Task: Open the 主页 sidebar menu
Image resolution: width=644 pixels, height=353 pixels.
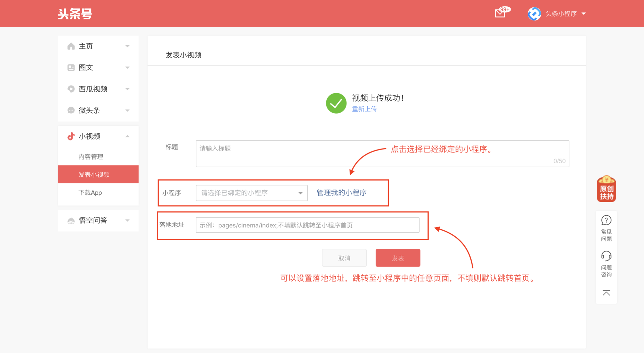Action: point(98,46)
